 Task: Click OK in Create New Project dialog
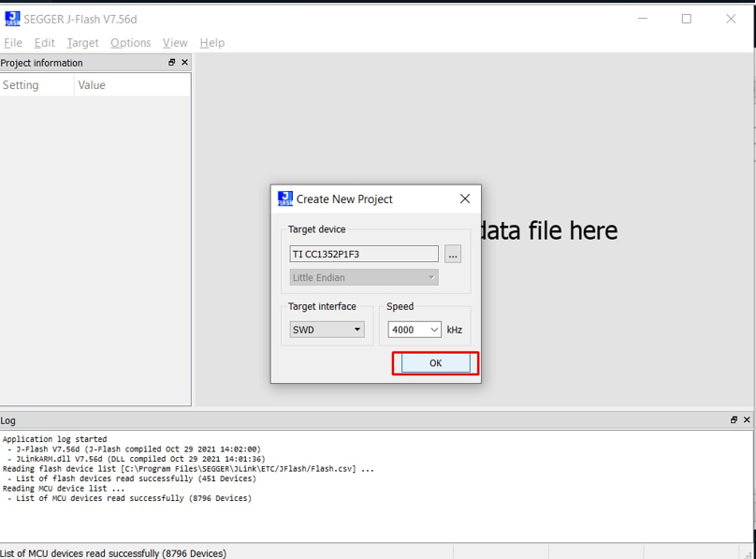point(435,363)
